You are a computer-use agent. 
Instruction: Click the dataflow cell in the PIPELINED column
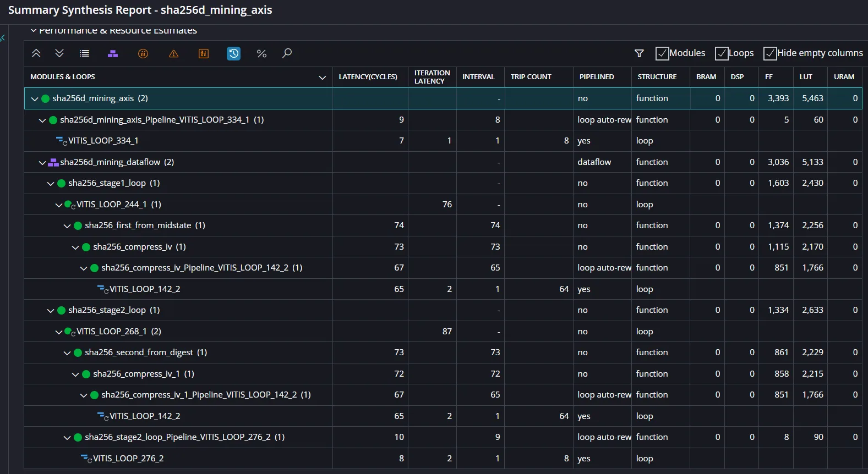click(594, 162)
